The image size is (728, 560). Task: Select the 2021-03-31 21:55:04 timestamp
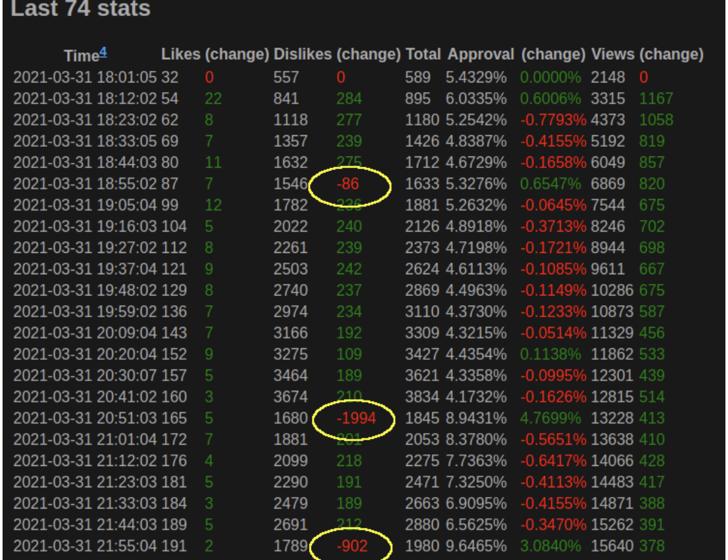pos(85,546)
